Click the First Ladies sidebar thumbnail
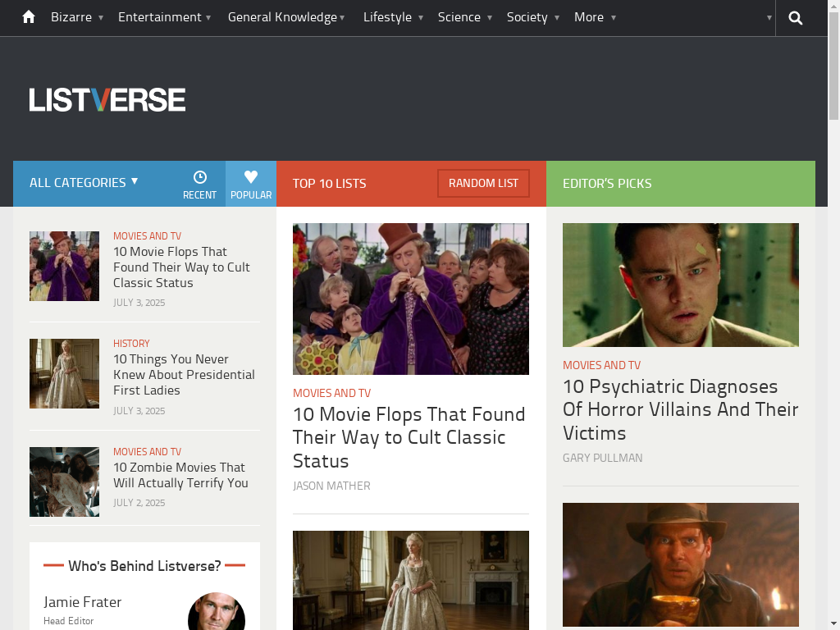 point(64,373)
